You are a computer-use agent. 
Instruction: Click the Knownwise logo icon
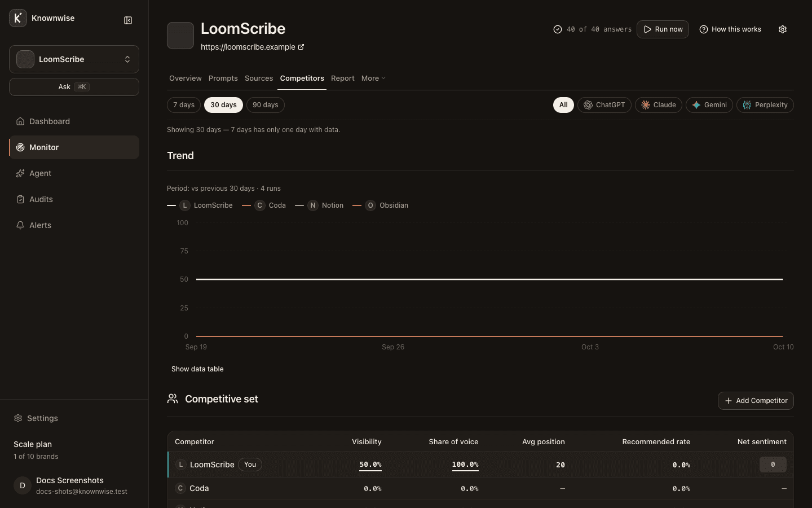(18, 18)
